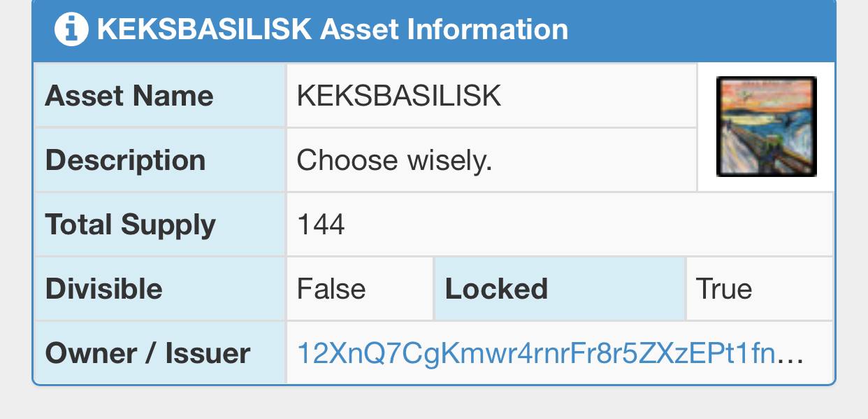The height and width of the screenshot is (419, 868).
Task: Select the Asset Name label cell
Action: pyautogui.click(x=160, y=95)
